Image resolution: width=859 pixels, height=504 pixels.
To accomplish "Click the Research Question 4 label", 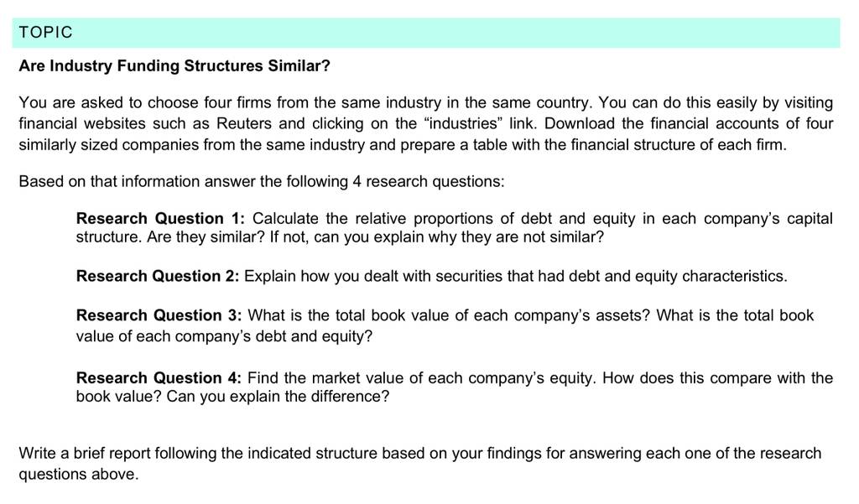I will click(x=159, y=378).
